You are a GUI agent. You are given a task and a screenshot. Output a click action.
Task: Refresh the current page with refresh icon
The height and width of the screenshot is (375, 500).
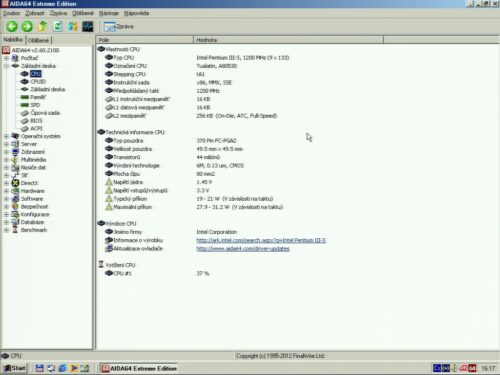(57, 26)
